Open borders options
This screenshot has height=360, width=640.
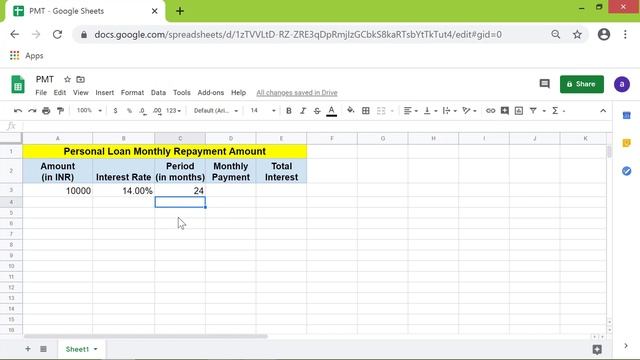[x=366, y=111]
